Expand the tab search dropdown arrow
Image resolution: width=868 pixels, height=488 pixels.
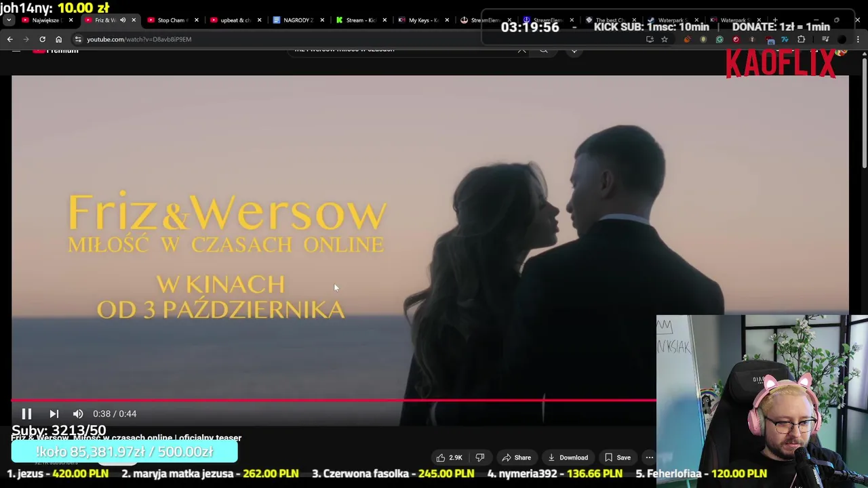pos(8,20)
